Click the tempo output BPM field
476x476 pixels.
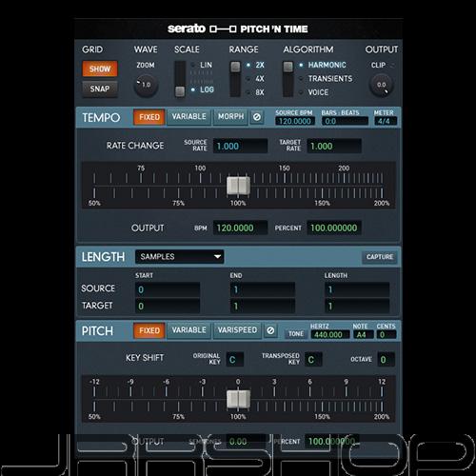pyautogui.click(x=240, y=228)
